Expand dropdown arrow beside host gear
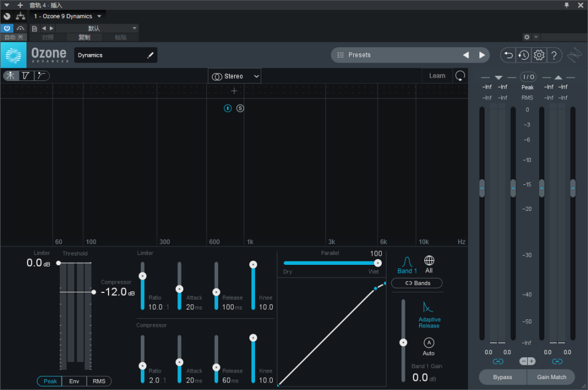 pos(536,37)
